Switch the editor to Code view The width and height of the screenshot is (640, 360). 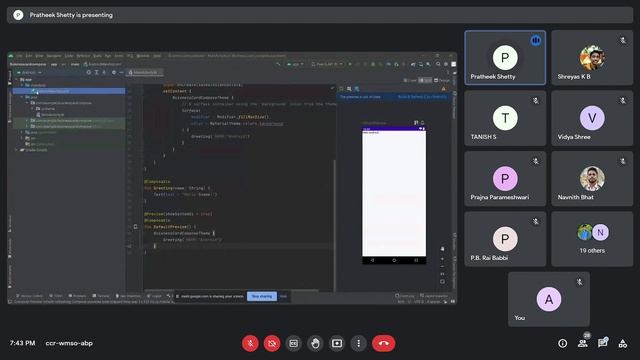(409, 80)
